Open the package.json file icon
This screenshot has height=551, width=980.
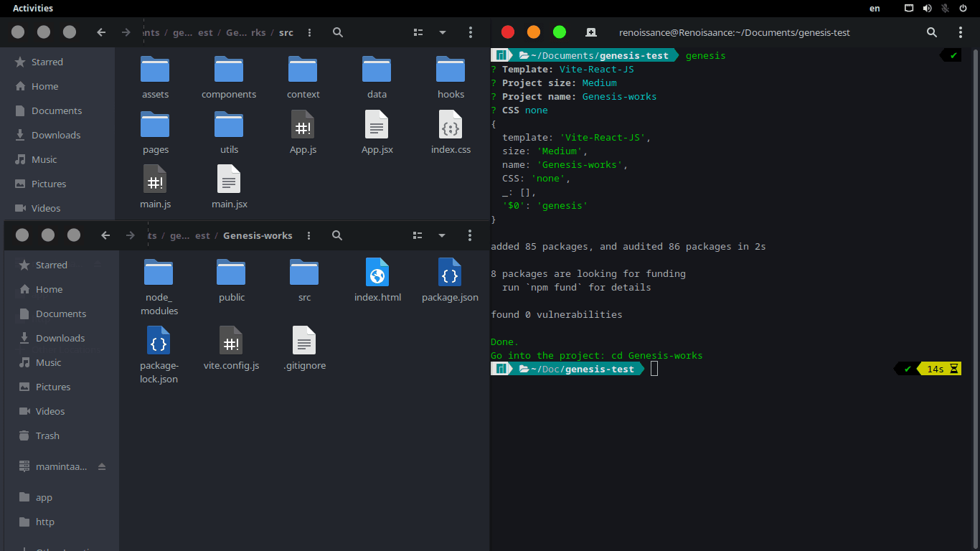[x=450, y=273]
